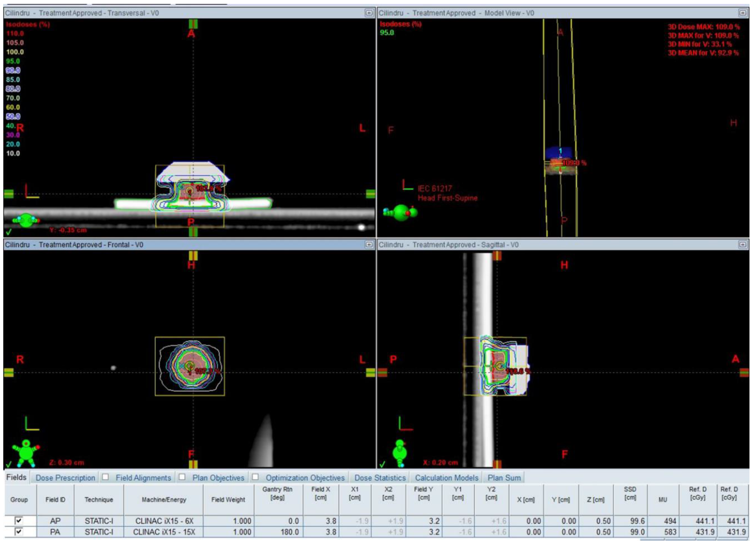The image size is (756, 545).
Task: Maximize the Sagittal view pane
Action: 743,245
